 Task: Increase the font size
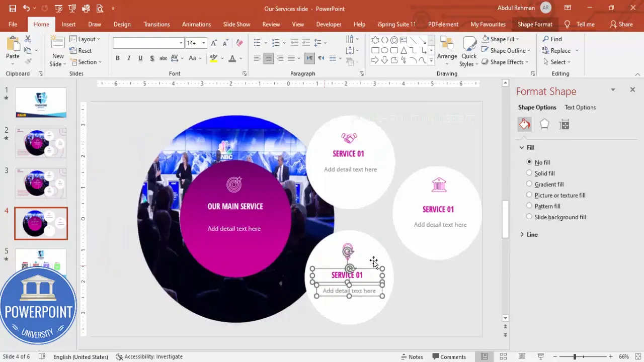pyautogui.click(x=214, y=43)
